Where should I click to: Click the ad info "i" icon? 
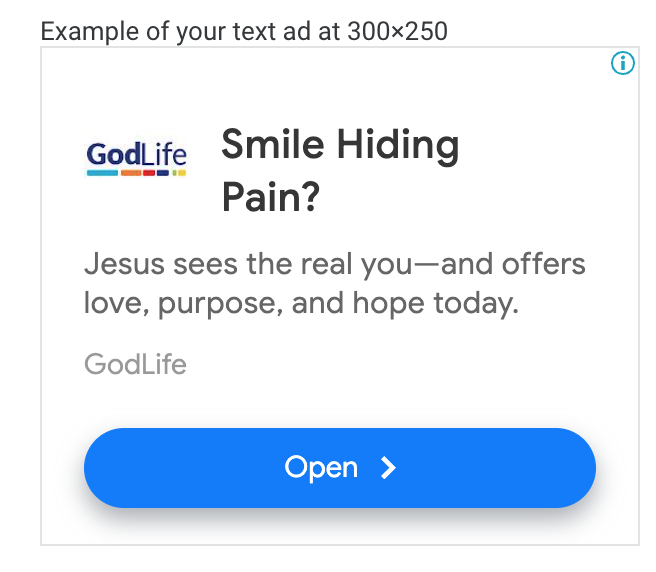coord(623,63)
